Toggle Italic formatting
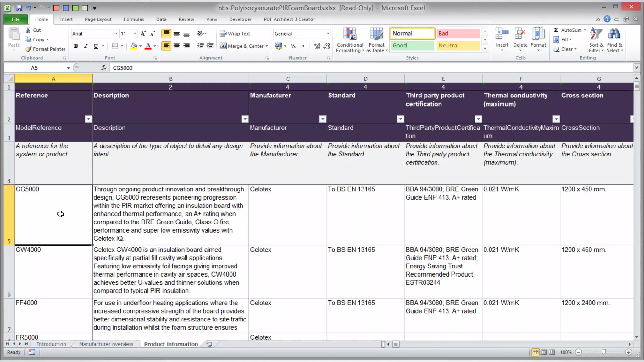This screenshot has width=644, height=362. 86,46
